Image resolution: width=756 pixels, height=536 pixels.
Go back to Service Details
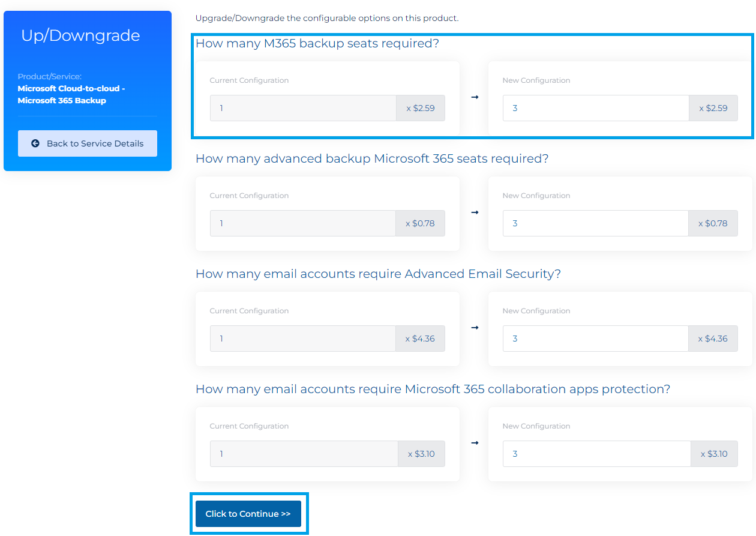point(88,143)
